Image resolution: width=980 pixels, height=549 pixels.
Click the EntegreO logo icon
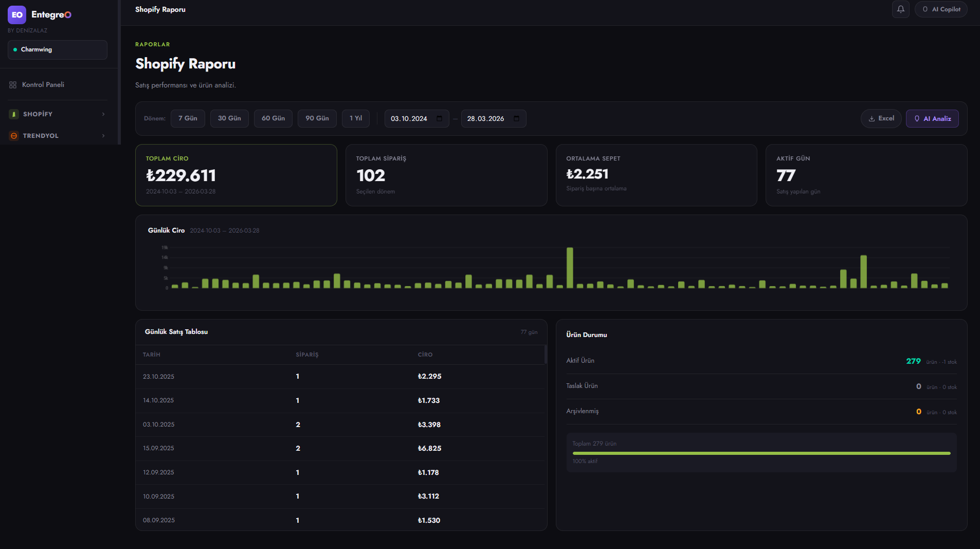(x=17, y=14)
